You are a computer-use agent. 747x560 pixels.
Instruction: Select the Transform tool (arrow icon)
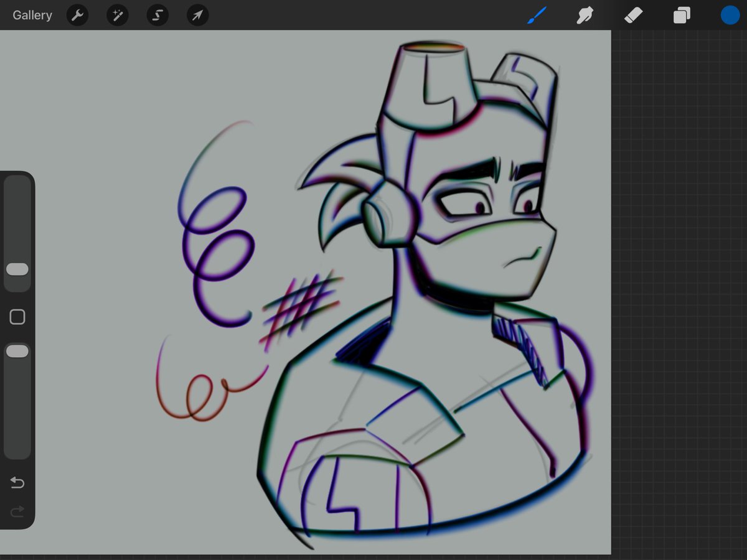click(197, 15)
